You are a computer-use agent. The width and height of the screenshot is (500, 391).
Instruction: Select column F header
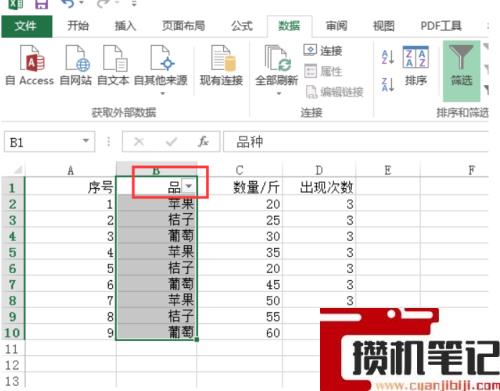(471, 170)
